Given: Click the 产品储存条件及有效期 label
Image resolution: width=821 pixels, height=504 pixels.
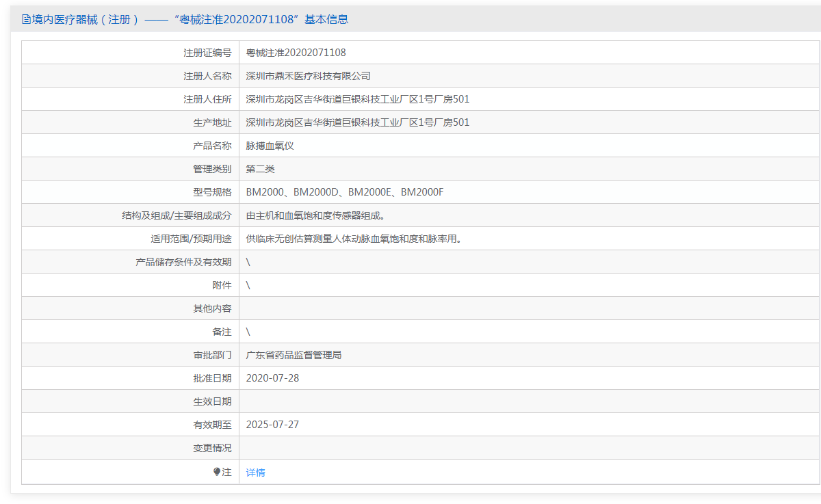Looking at the screenshot, I should (183, 262).
